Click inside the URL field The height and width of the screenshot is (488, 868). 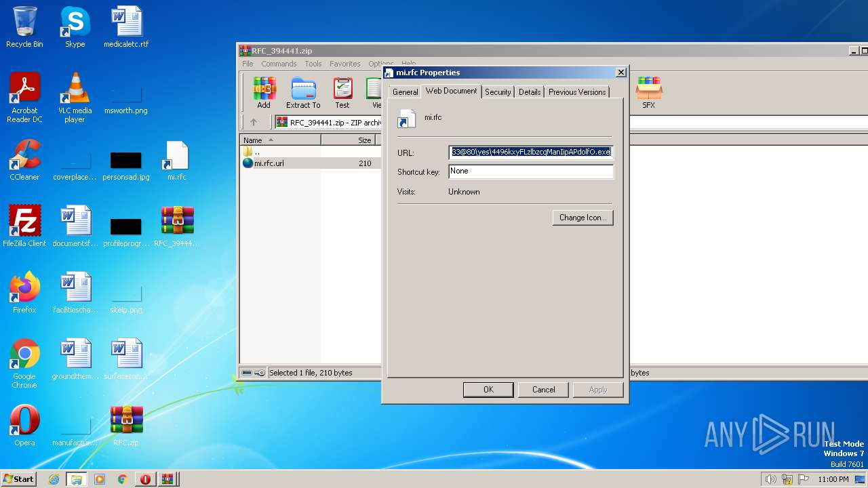click(531, 152)
